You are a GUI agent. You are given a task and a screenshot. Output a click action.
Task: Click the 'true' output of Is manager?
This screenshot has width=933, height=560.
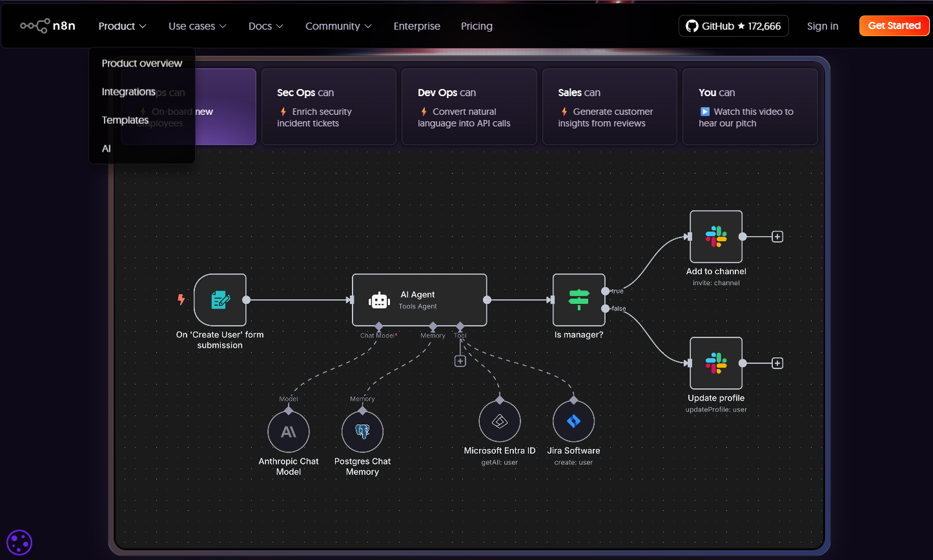[605, 291]
